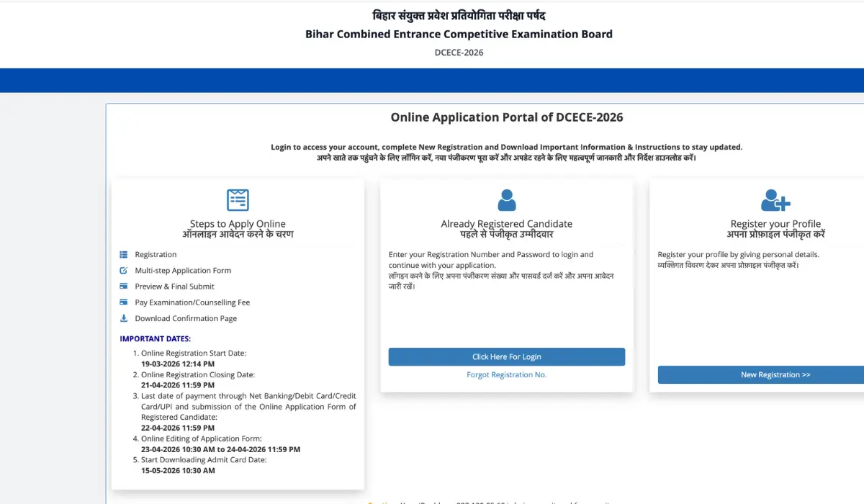864x504 pixels.
Task: Click the IMPORTANT DATES heading
Action: click(155, 338)
